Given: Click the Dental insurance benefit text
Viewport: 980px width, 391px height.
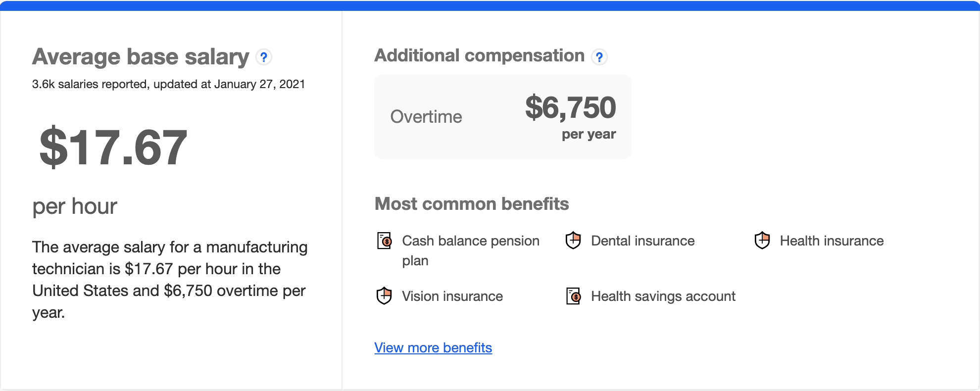Looking at the screenshot, I should 642,241.
